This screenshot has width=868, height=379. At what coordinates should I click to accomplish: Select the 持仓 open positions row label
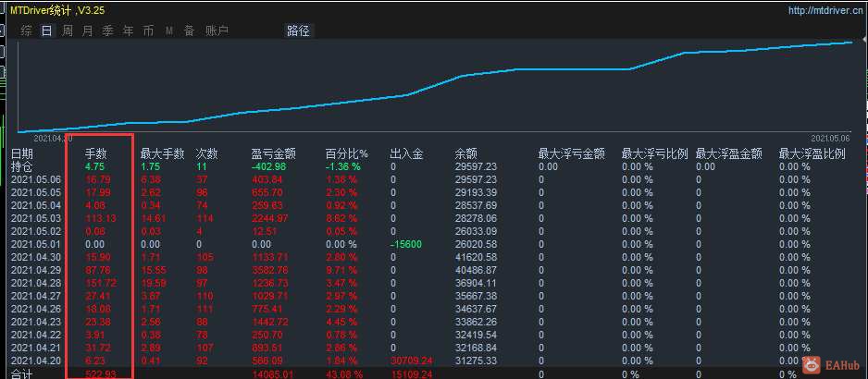pyautogui.click(x=21, y=166)
